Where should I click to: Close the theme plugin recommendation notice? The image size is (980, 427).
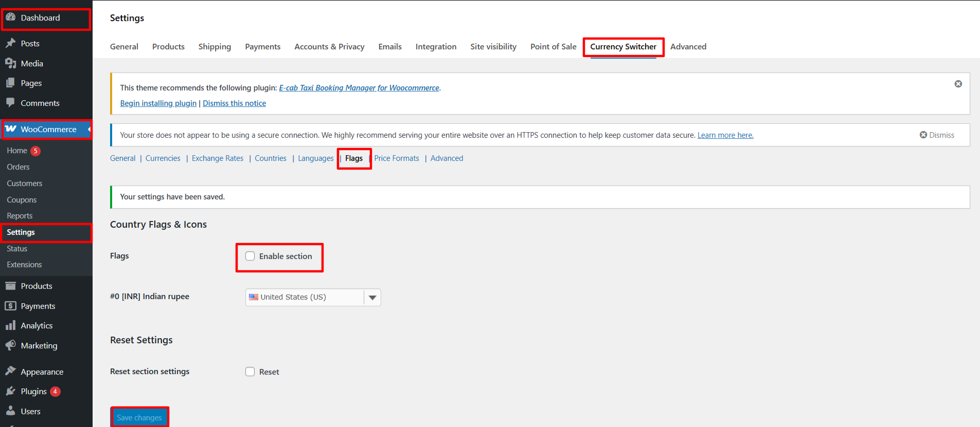(x=958, y=84)
